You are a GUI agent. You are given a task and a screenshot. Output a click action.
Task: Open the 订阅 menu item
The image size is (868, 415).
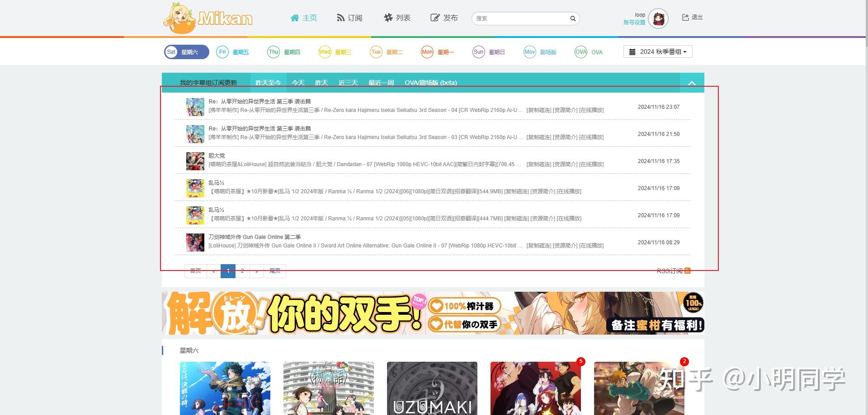point(349,18)
